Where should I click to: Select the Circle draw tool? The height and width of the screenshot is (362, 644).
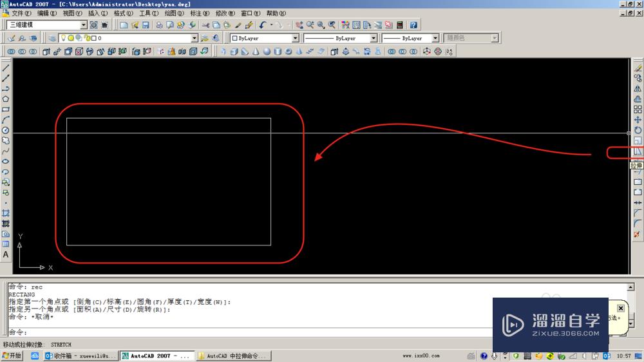pyautogui.click(x=6, y=130)
